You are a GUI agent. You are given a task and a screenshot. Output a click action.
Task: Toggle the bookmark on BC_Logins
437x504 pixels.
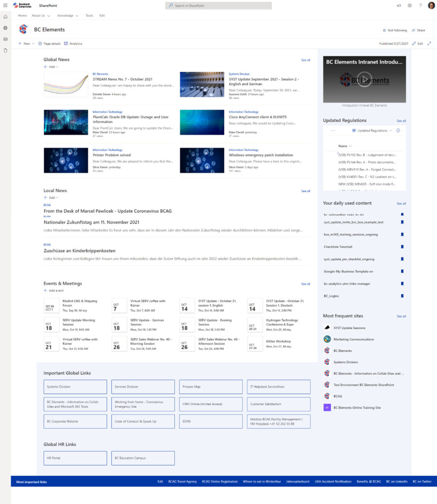pyautogui.click(x=402, y=296)
